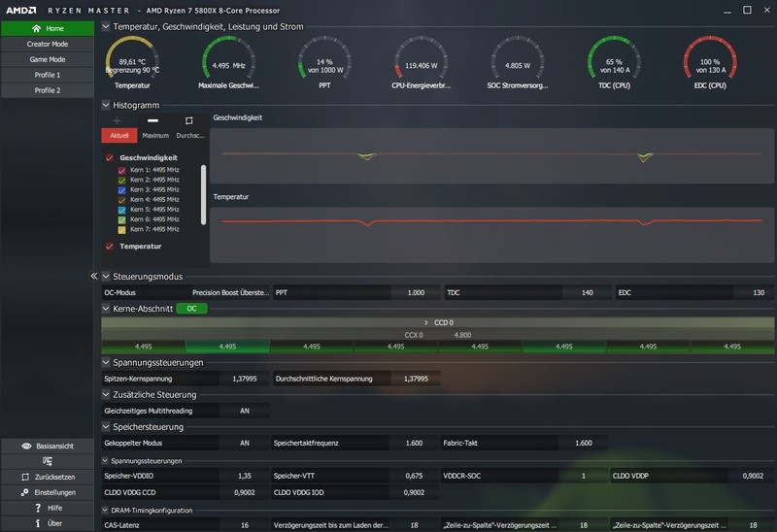Click the green OC badge
777x532 pixels.
click(191, 308)
